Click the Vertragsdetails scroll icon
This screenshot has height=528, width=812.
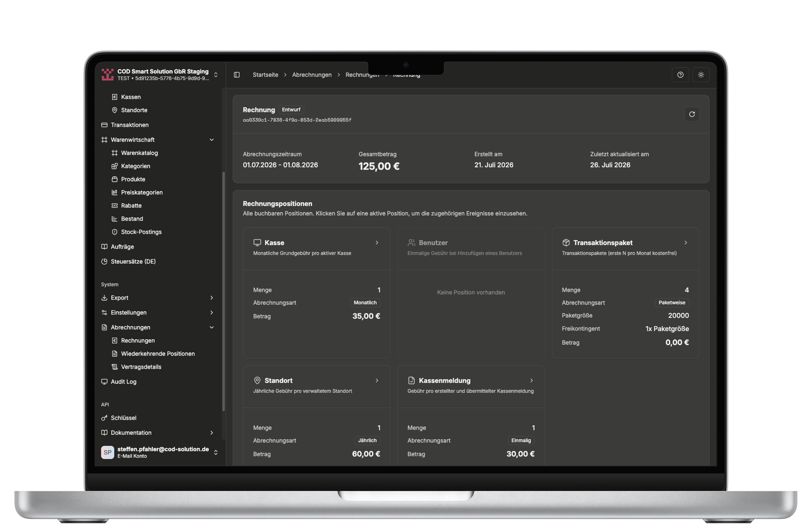(115, 367)
